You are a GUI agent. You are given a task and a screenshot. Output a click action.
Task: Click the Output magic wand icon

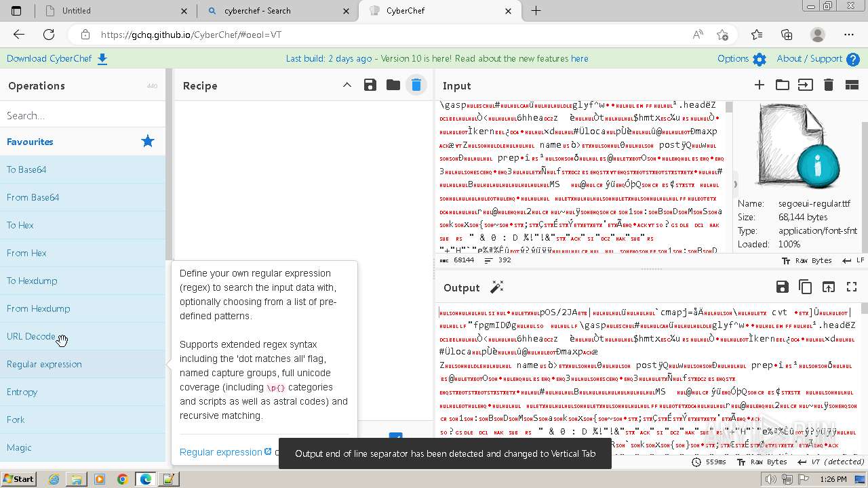[497, 287]
